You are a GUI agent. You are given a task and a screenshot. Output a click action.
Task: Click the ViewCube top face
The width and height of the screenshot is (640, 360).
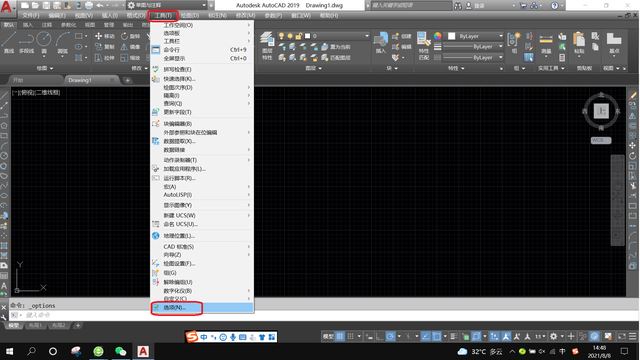[x=601, y=111]
